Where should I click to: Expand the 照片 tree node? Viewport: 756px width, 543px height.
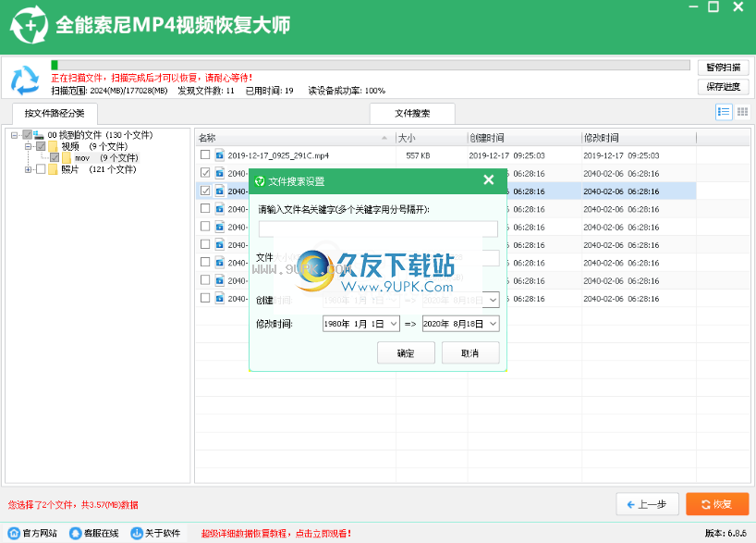click(28, 169)
